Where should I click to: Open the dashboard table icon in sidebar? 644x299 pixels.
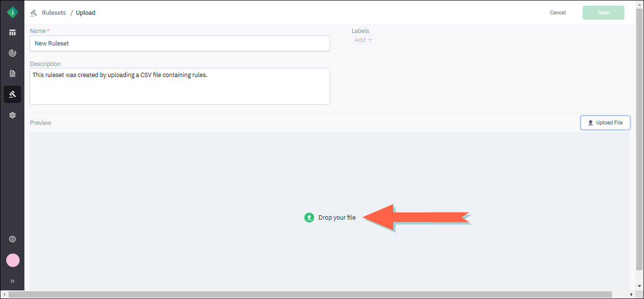[x=12, y=33]
